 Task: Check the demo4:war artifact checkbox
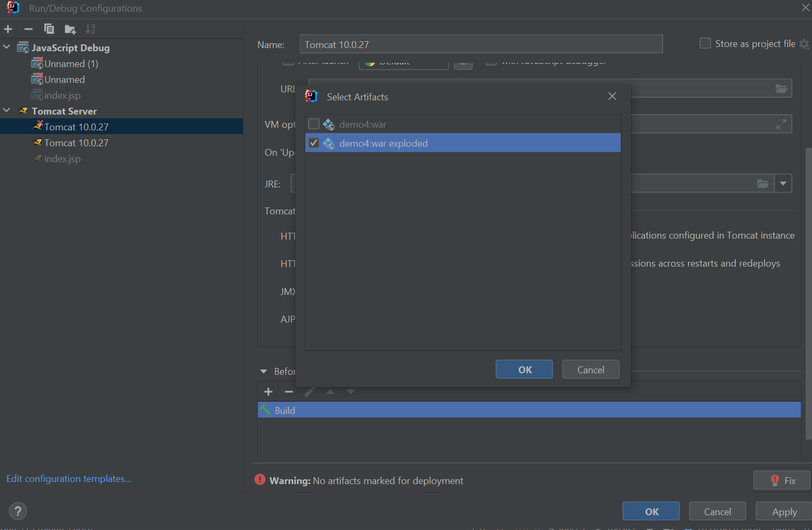click(314, 124)
